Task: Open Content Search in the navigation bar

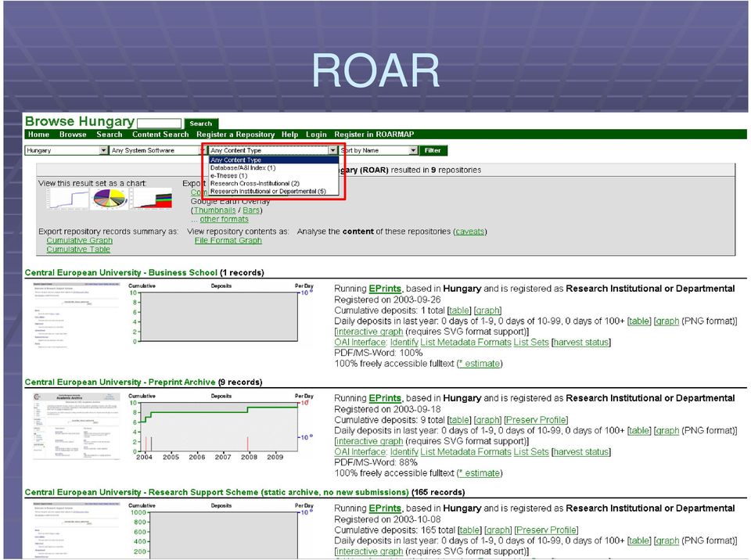Action: pyautogui.click(x=160, y=135)
